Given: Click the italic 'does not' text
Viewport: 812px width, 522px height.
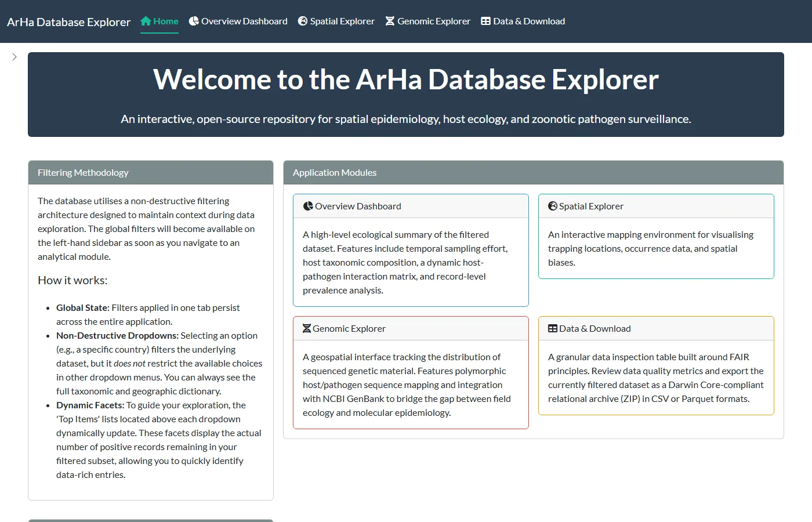Looking at the screenshot, I should tap(130, 363).
